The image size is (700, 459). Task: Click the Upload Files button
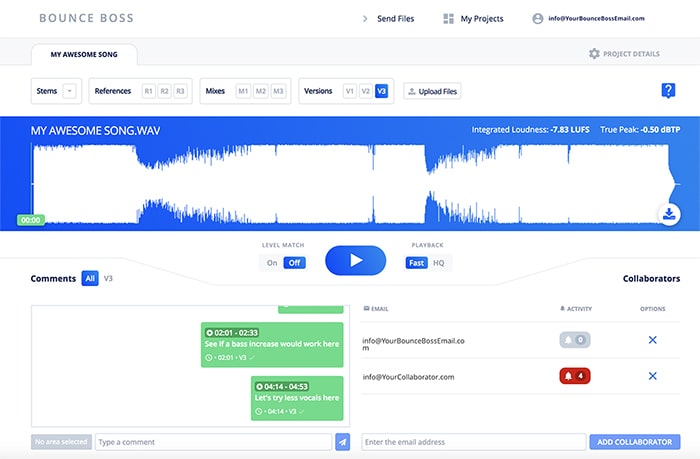click(x=432, y=91)
